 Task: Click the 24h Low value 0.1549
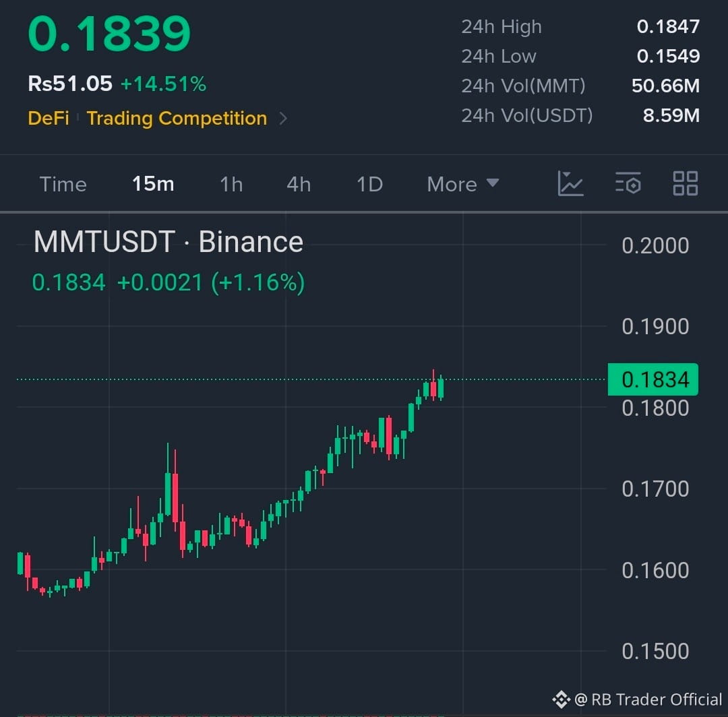(668, 56)
